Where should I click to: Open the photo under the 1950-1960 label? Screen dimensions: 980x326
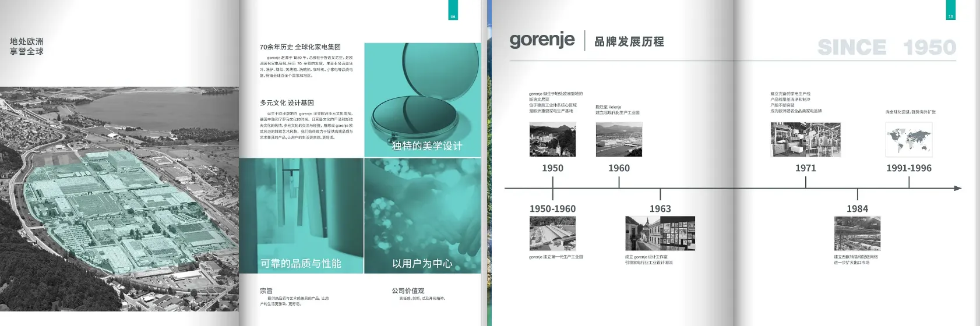552,233
